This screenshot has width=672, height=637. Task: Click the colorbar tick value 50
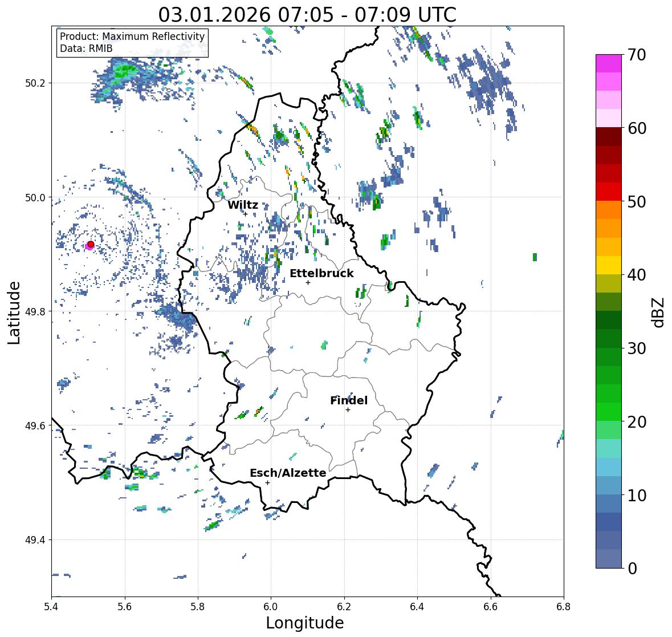637,201
